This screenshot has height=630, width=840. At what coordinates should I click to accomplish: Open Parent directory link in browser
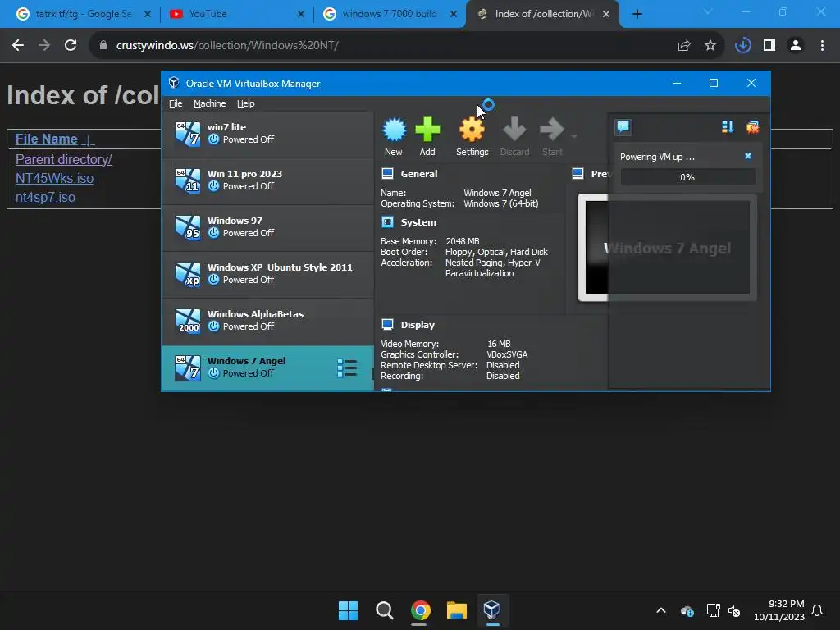[x=64, y=159]
